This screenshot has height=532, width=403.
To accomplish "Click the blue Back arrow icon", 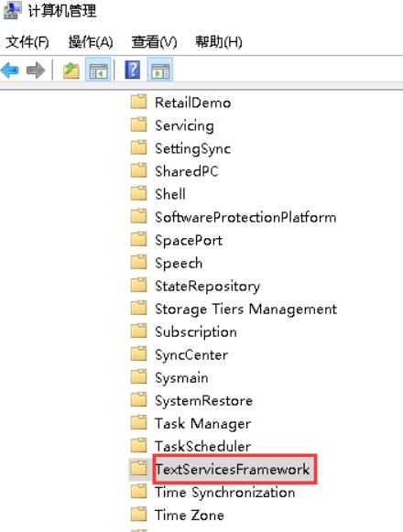I will click(10, 70).
